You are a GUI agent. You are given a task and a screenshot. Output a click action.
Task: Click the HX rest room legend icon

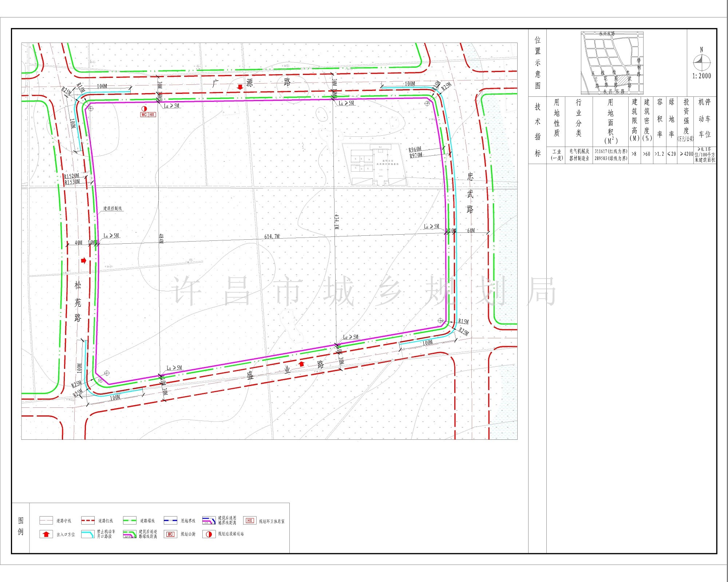(250, 521)
